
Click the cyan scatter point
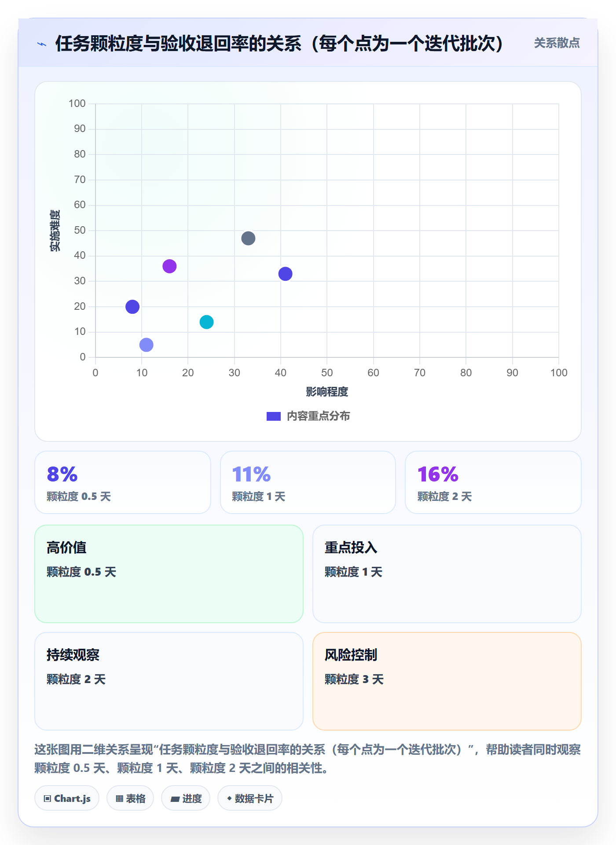[206, 322]
